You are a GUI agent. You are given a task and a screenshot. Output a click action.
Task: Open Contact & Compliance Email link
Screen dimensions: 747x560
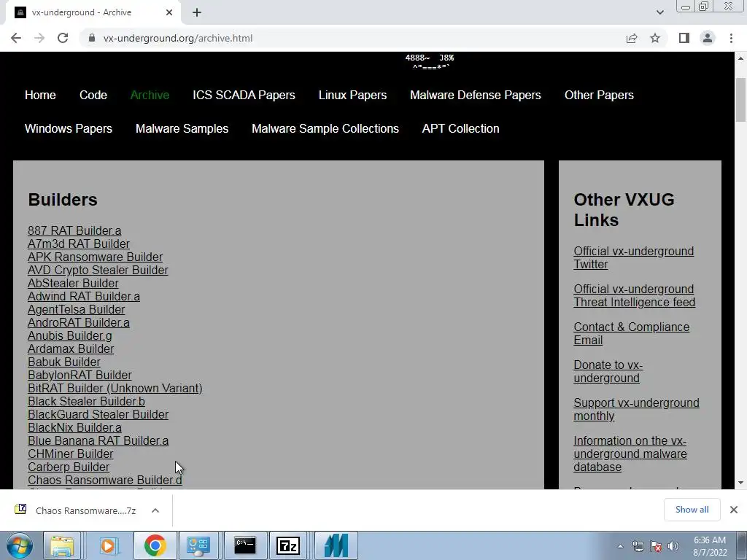tap(631, 333)
